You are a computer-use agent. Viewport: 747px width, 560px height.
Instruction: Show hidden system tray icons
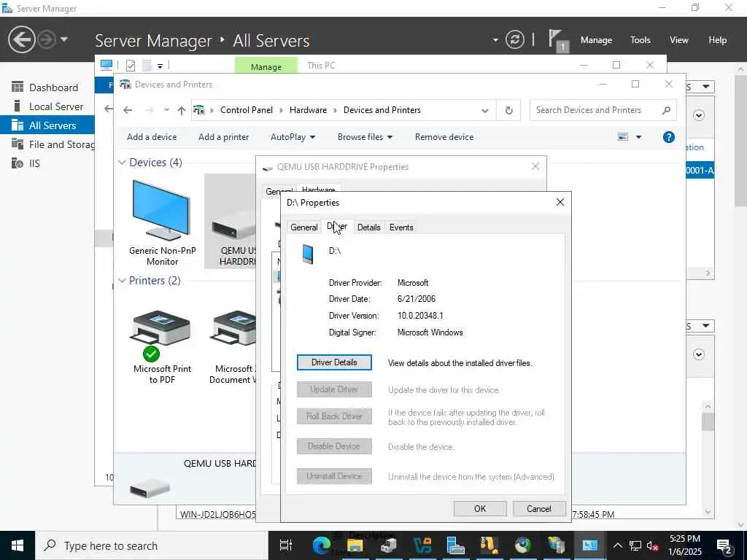pos(617,545)
